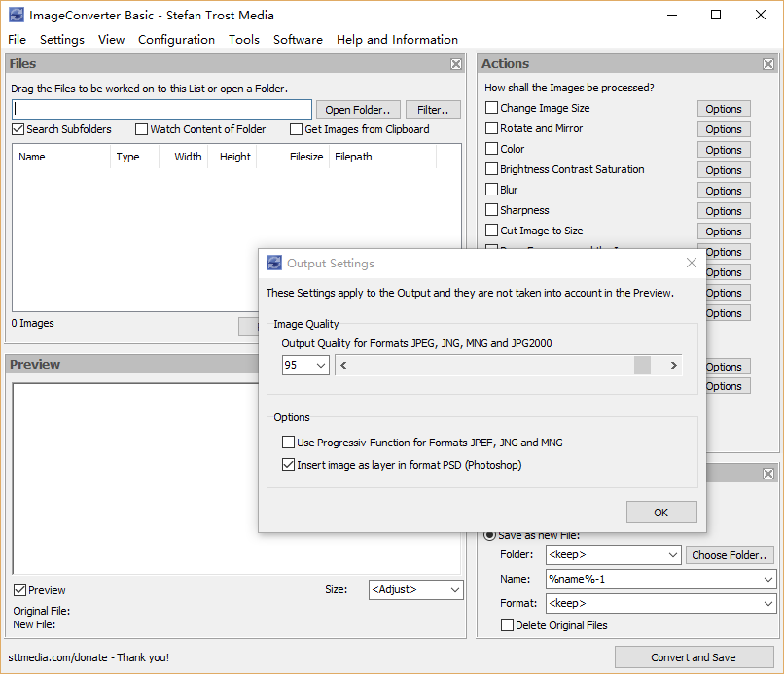Check the Change Image Size action
This screenshot has height=674, width=784.
click(492, 108)
